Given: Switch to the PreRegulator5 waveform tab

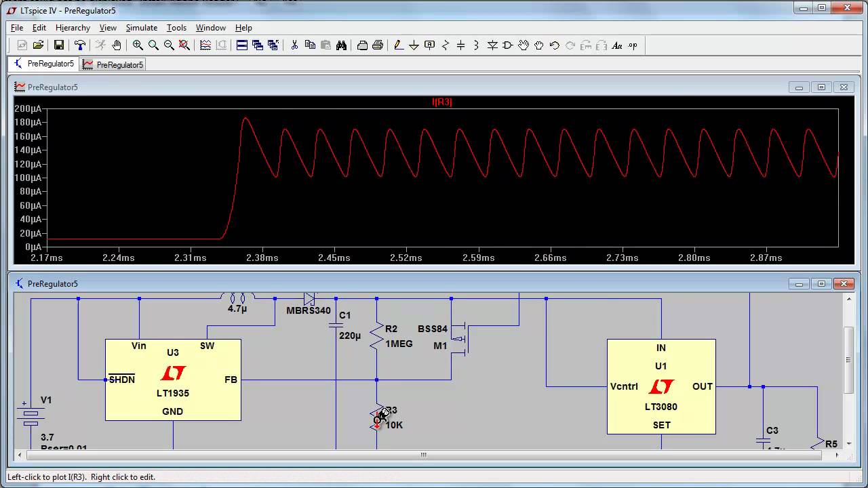Looking at the screenshot, I should pos(113,64).
